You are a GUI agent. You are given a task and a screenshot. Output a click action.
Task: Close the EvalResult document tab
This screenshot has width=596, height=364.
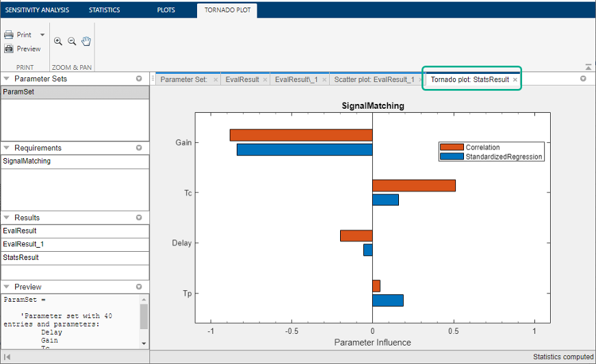265,80
